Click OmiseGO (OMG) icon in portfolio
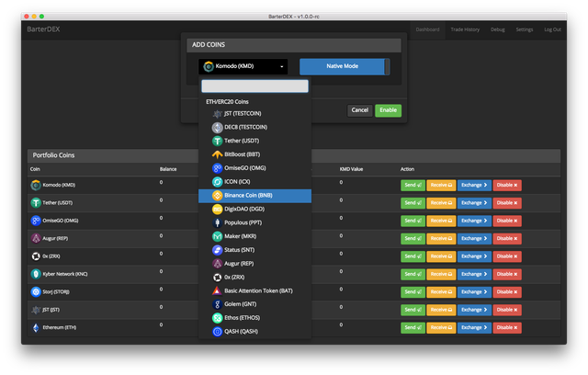The image size is (588, 375). click(x=36, y=221)
